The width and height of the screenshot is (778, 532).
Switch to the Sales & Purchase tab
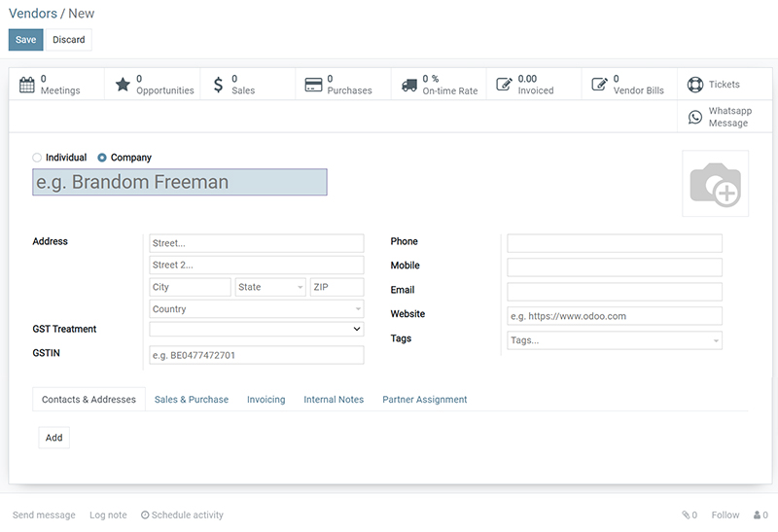coord(192,400)
